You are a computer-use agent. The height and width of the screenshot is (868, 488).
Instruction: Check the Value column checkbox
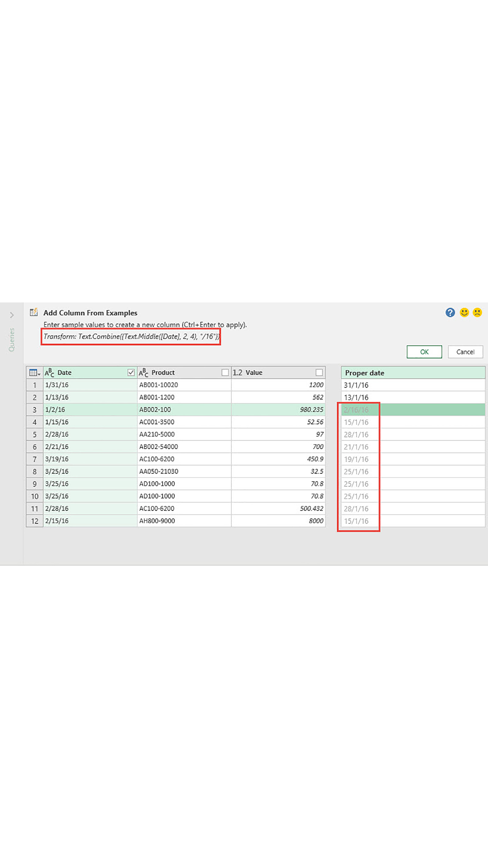point(319,372)
